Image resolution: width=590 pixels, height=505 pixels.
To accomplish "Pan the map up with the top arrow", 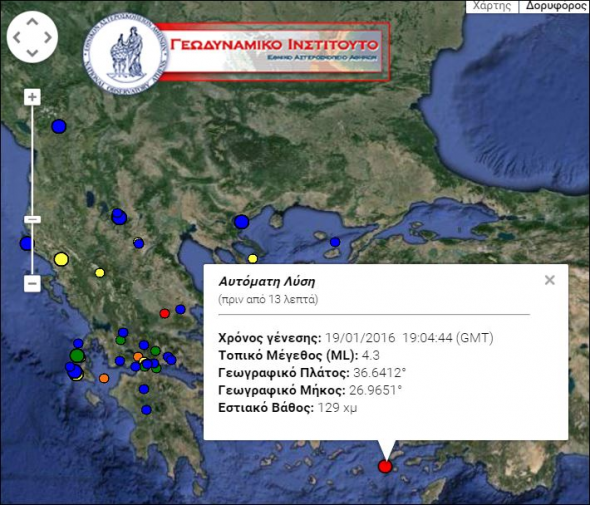I will coord(32,21).
